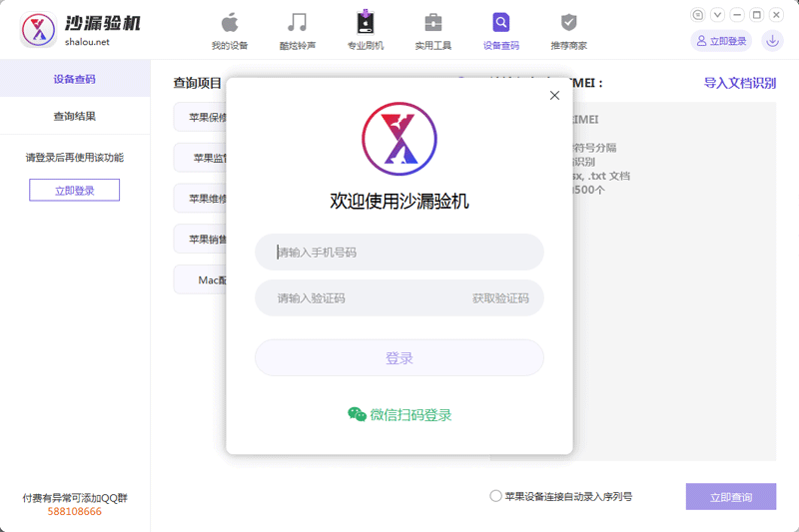Select 设备查码 in the left sidebar
The image size is (799, 532).
click(75, 79)
